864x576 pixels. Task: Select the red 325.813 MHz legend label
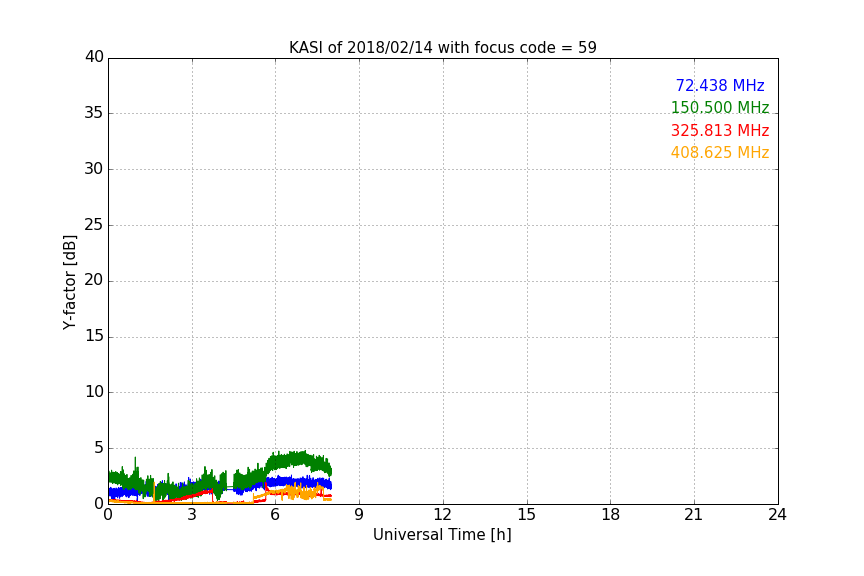click(720, 130)
